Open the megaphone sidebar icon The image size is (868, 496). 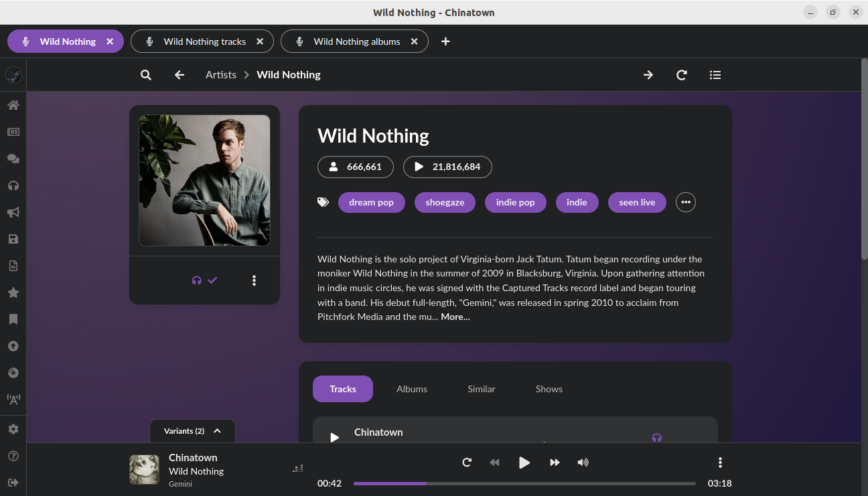click(13, 212)
